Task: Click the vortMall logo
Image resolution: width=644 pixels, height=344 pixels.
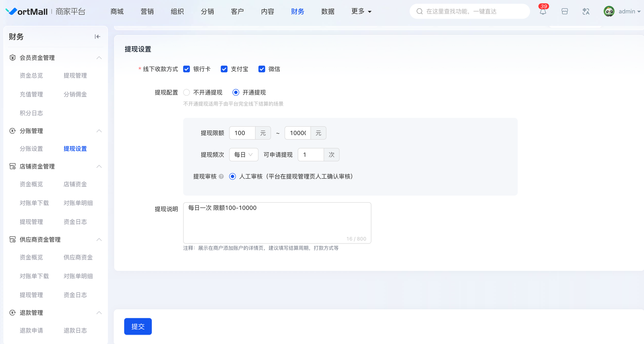Action: click(27, 12)
